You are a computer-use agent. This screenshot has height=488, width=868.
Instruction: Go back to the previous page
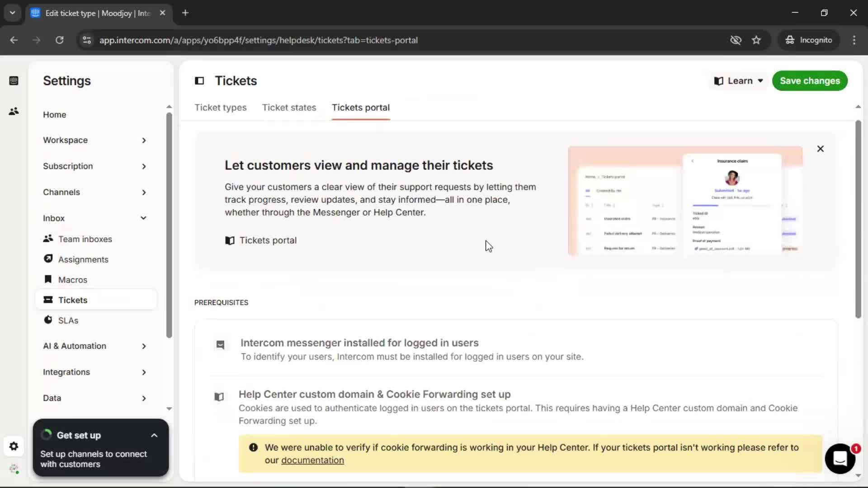pos(14,40)
